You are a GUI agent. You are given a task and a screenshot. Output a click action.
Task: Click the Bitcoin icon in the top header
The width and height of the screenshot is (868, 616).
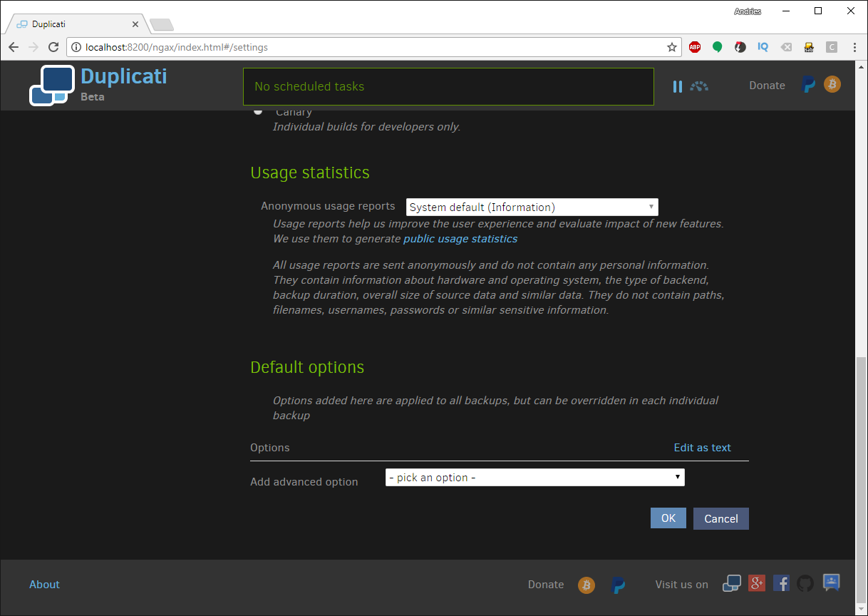(832, 84)
